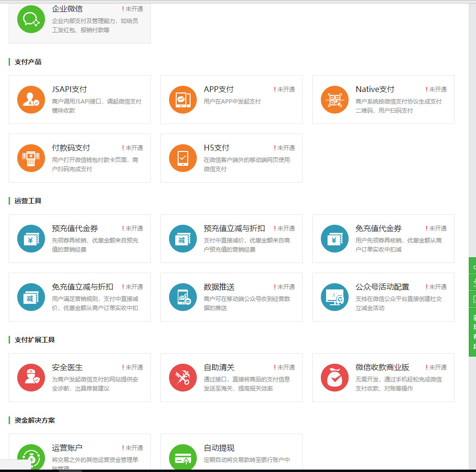Select the 预充值代金券 title

pyautogui.click(x=75, y=229)
